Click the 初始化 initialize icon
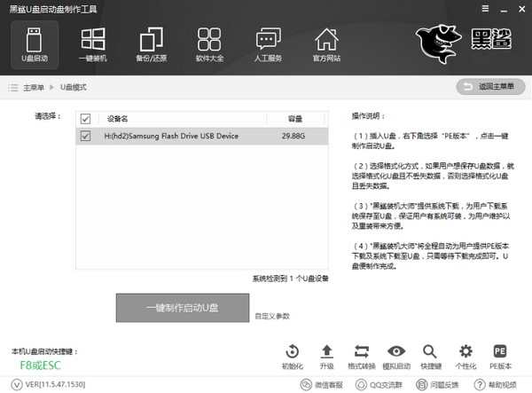 293,356
